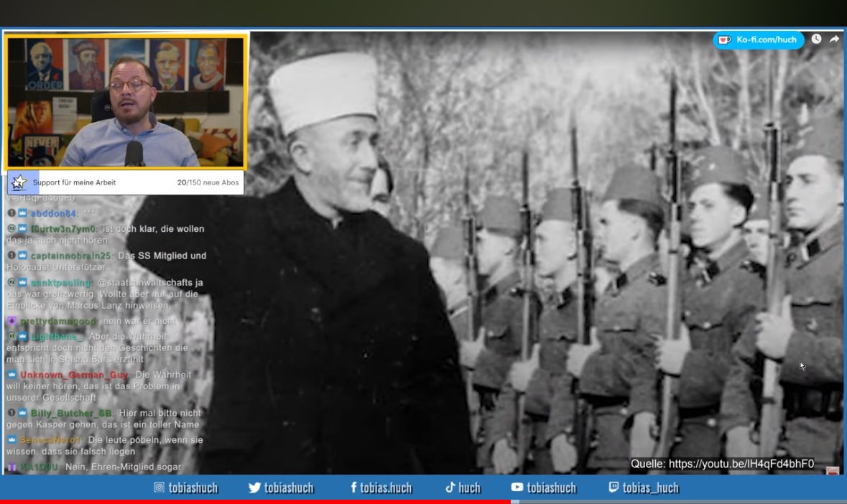Click the round badge beside Lightbane_
Screen dimensions: 847x504
click(11, 336)
